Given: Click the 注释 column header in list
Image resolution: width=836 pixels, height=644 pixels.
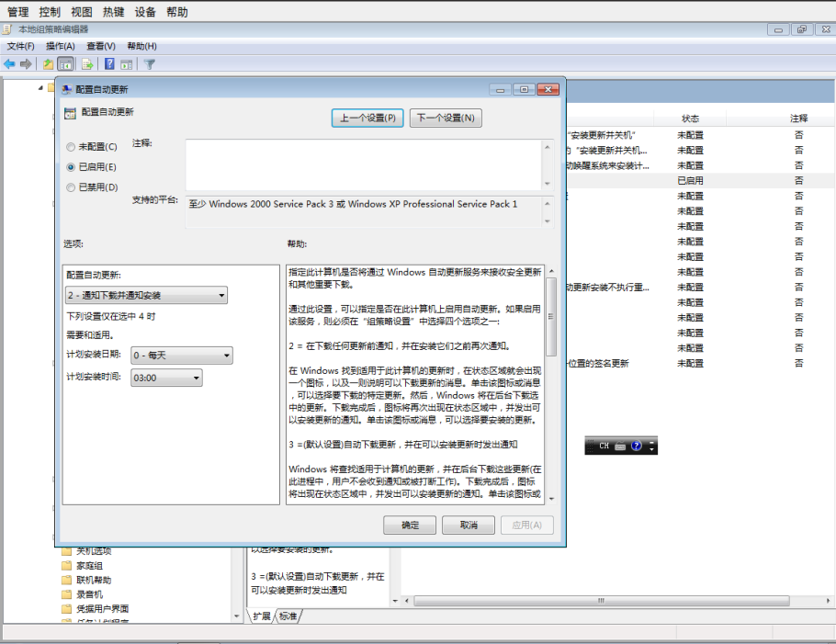Looking at the screenshot, I should pos(798,119).
